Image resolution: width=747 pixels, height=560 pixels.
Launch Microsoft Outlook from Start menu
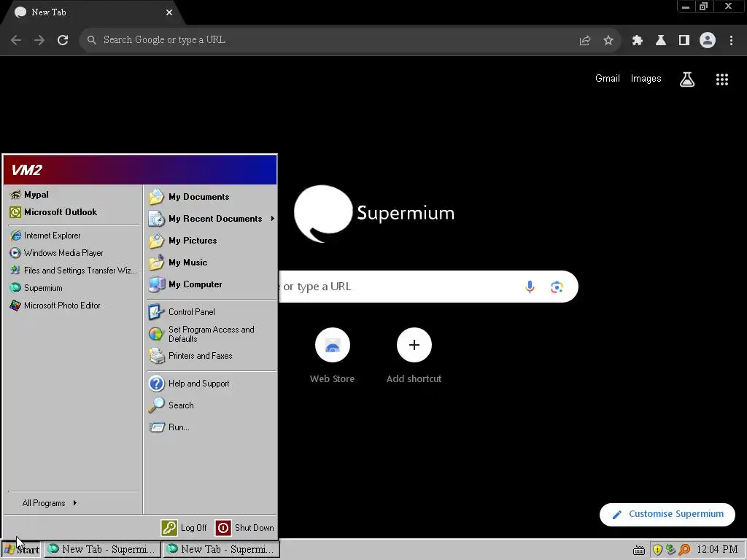74,212
